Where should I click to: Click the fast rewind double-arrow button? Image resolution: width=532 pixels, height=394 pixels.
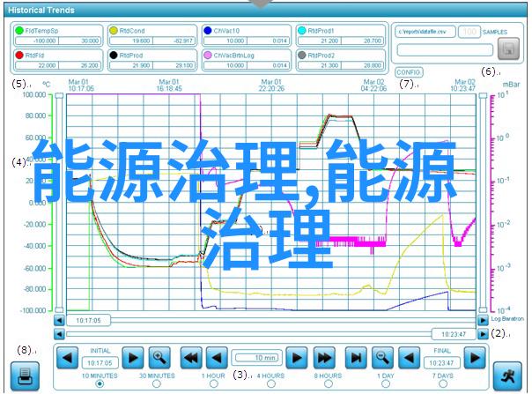click(190, 357)
